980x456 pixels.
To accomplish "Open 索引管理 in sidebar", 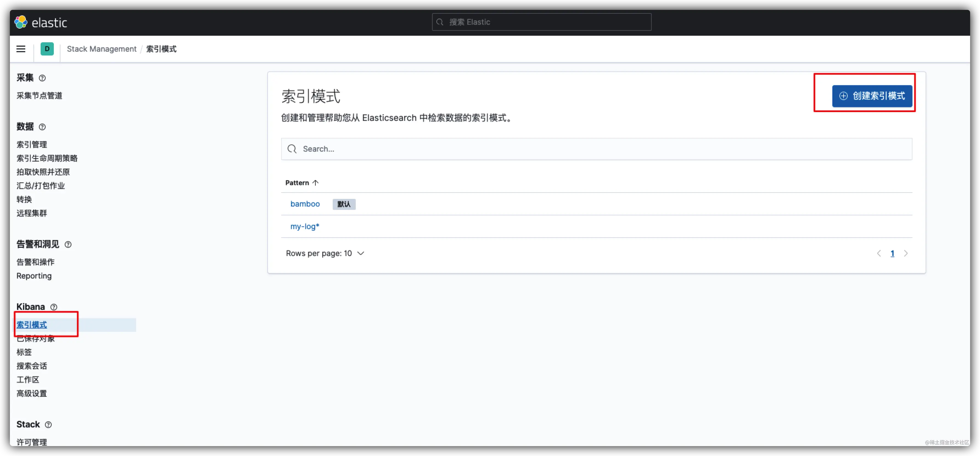I will tap(32, 144).
